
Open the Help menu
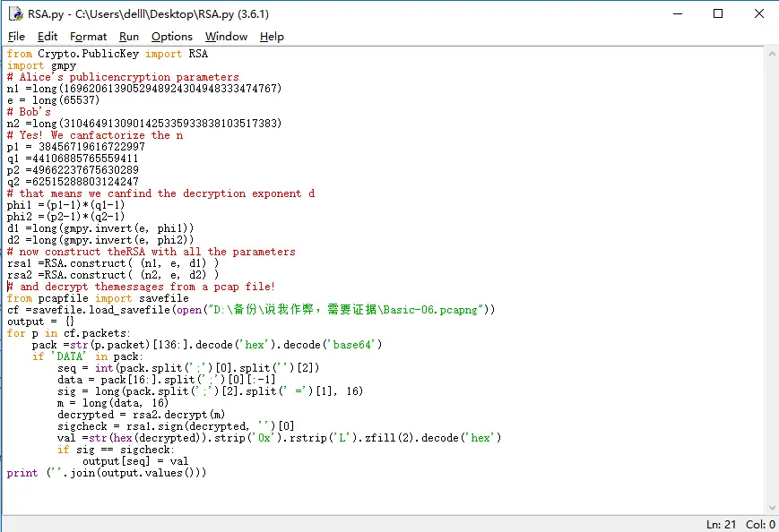[272, 37]
